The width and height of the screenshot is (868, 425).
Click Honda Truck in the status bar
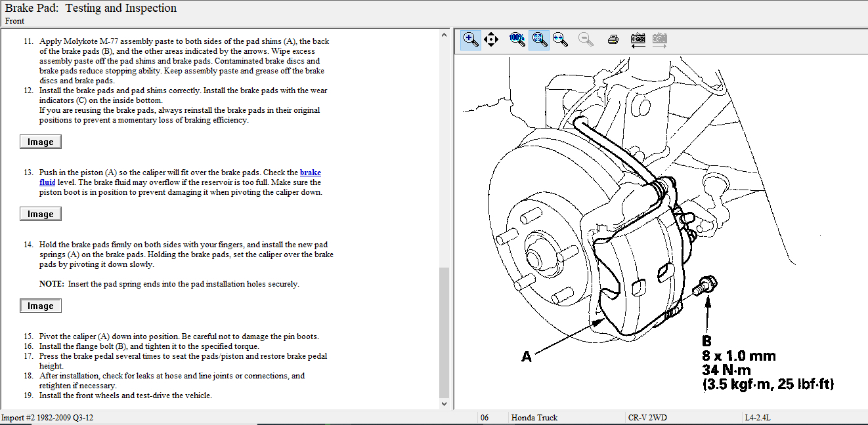534,418
